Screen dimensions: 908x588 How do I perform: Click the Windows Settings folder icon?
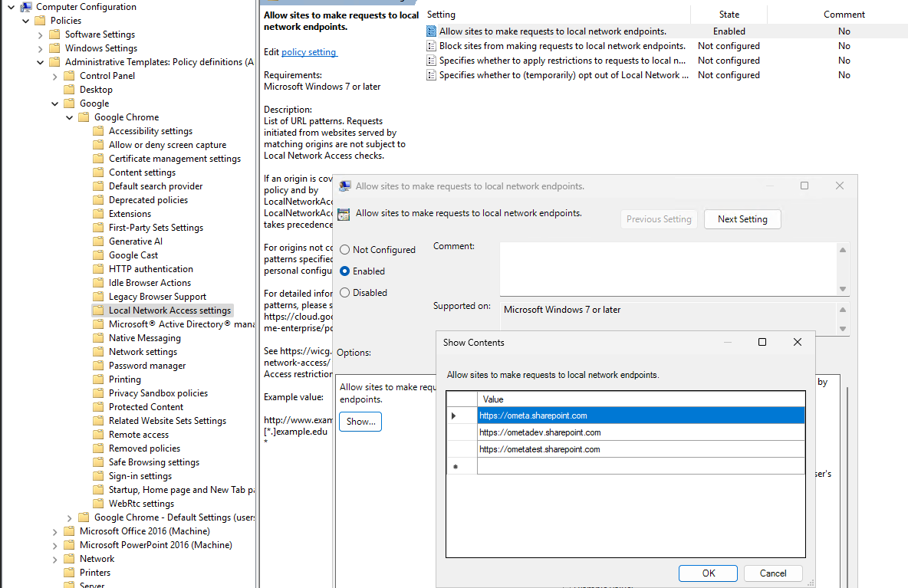[x=54, y=48]
